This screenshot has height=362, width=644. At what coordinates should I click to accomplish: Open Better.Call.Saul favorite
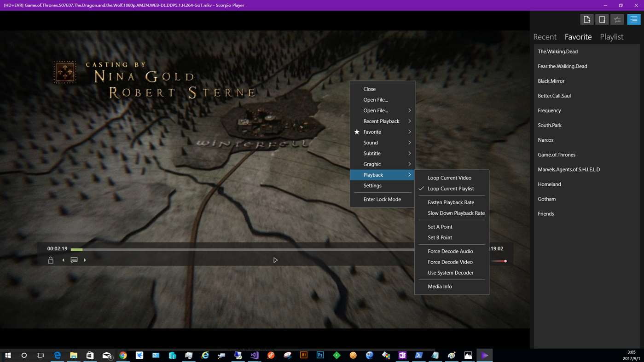point(587,96)
